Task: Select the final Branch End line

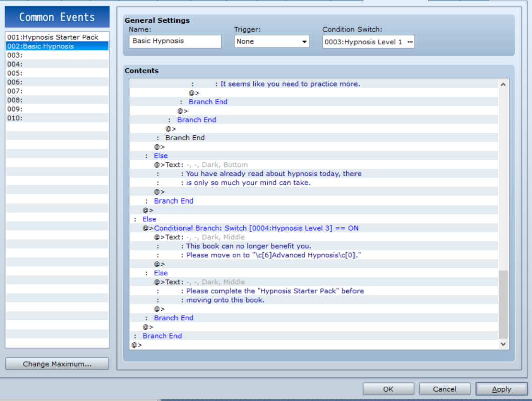Action: point(314,336)
